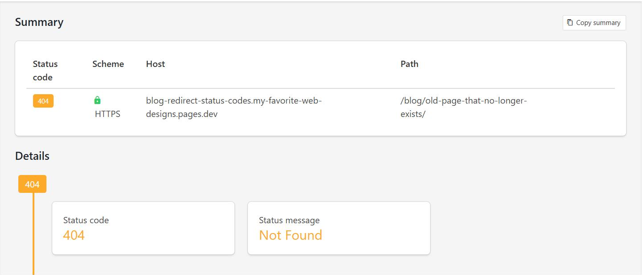Screen dimensions: 644x275
Task: Click the Details section heading
Action: (32, 156)
